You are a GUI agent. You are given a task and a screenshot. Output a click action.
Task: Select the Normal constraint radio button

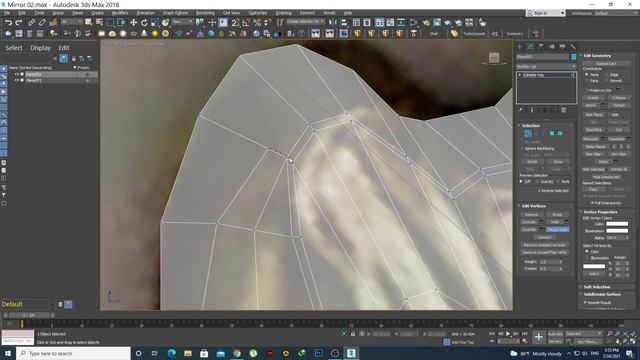(607, 81)
